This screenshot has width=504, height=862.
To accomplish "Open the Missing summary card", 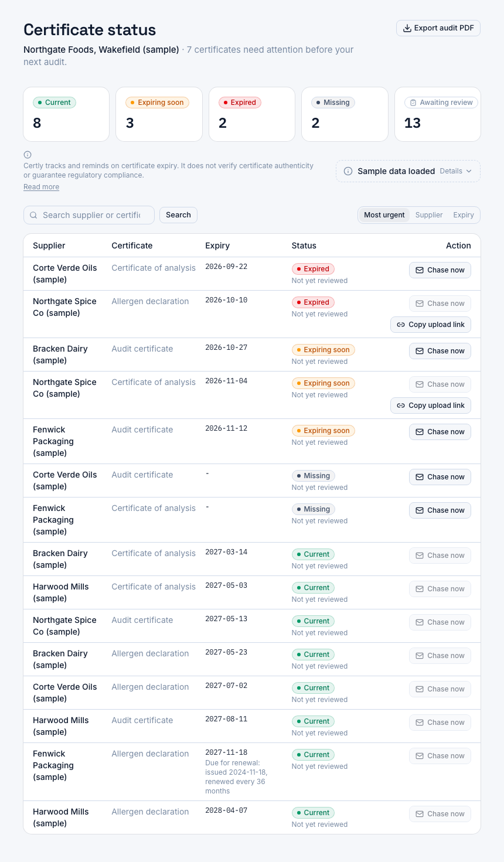I will point(345,114).
